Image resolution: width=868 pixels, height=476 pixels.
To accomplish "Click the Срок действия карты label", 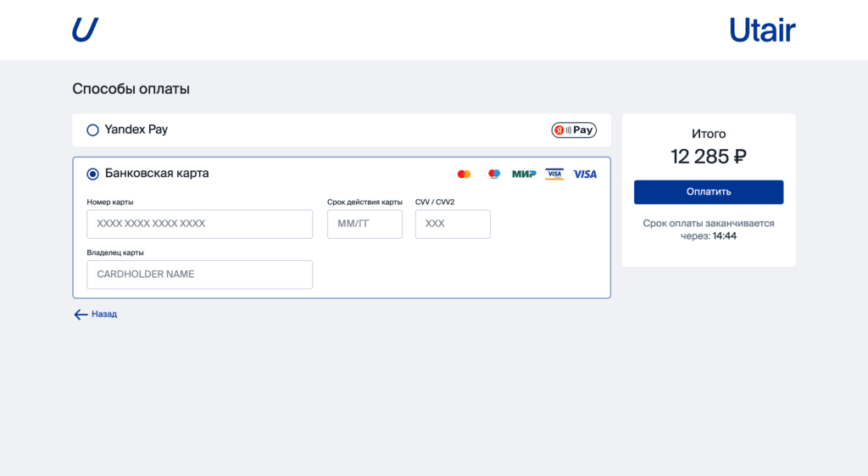I will click(364, 202).
